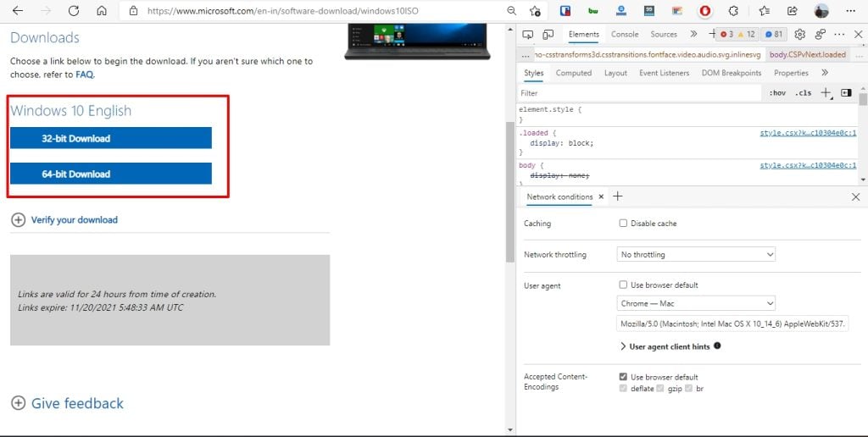This screenshot has height=437, width=868.
Task: Show more Styles sidebar tabs chevron
Action: point(824,73)
